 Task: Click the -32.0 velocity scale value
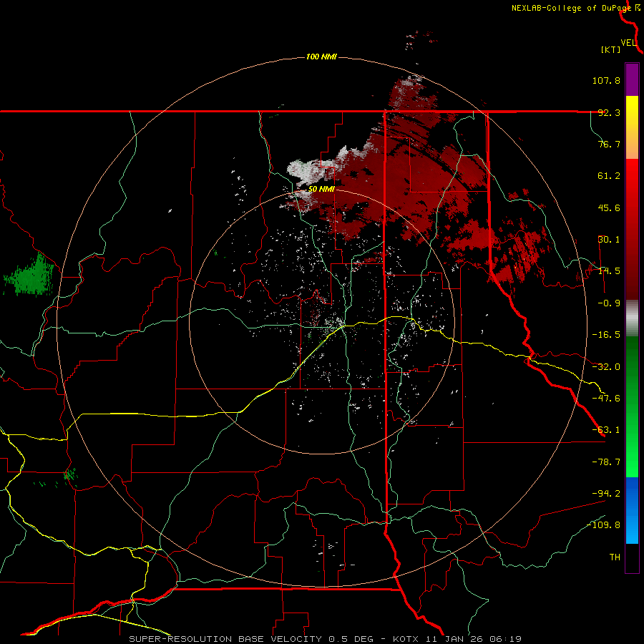pyautogui.click(x=606, y=367)
